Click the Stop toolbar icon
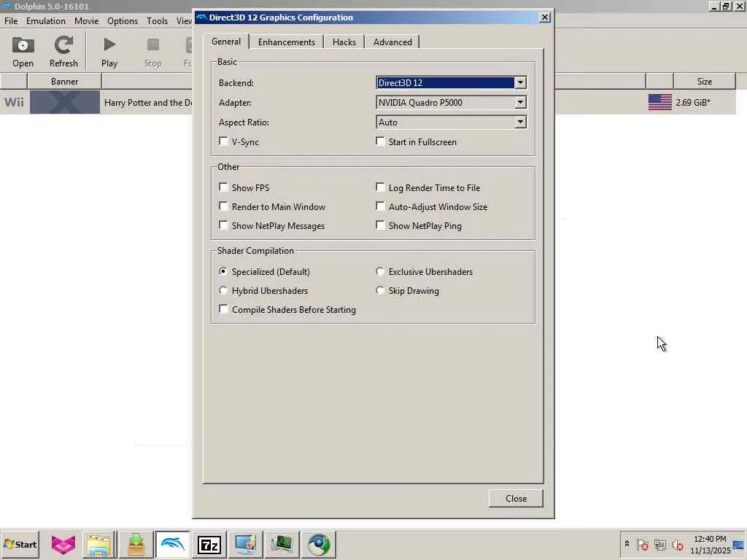747x560 pixels. pyautogui.click(x=153, y=52)
